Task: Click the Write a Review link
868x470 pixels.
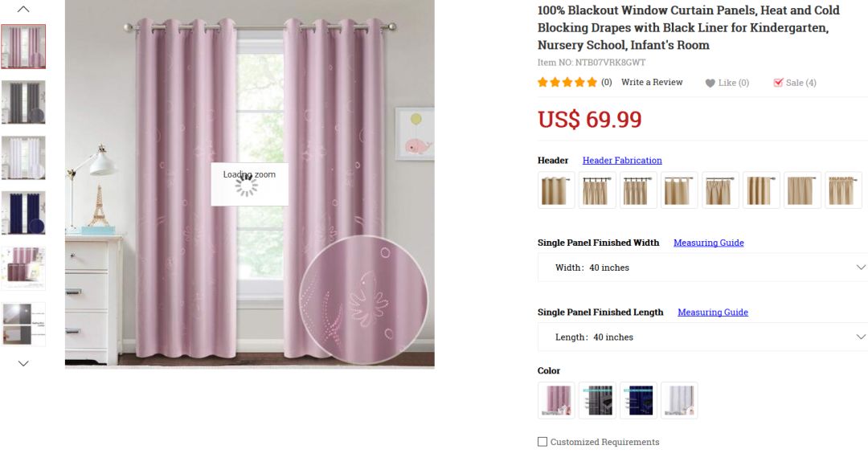Action: coord(652,82)
